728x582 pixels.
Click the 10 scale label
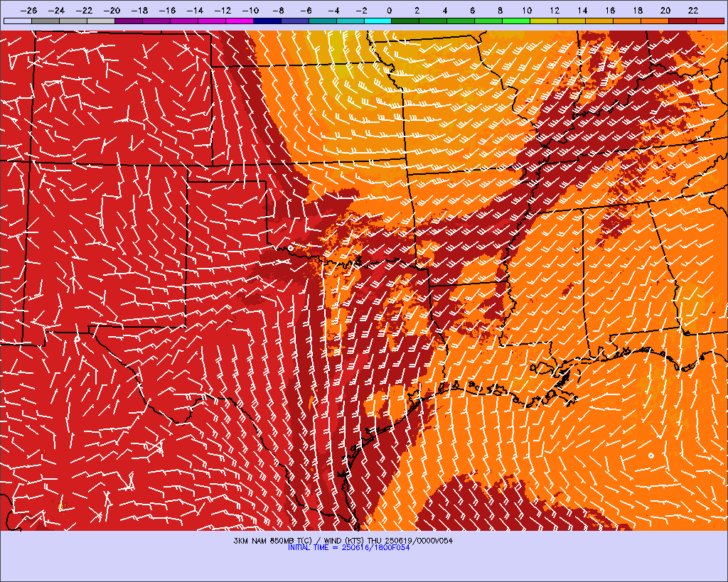527,10
